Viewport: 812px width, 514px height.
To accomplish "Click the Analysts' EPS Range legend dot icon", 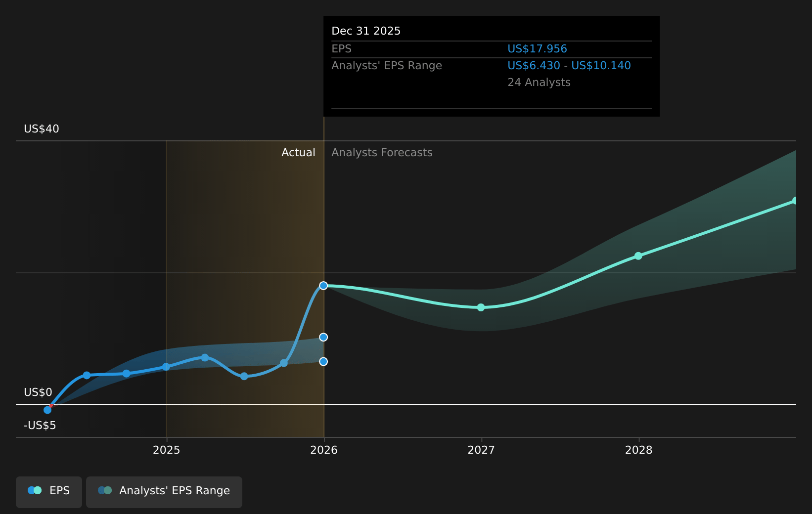I will [105, 491].
